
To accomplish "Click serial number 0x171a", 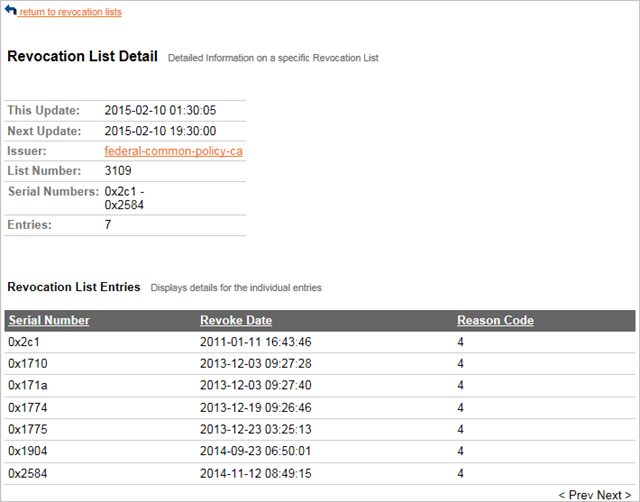I will 26,386.
